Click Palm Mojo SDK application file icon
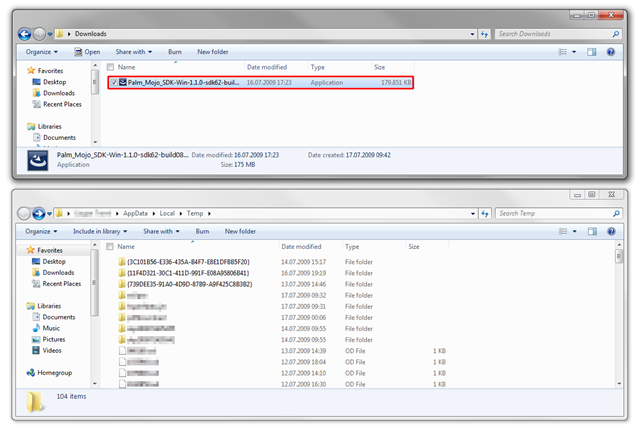The width and height of the screenshot is (640, 431). [x=123, y=82]
